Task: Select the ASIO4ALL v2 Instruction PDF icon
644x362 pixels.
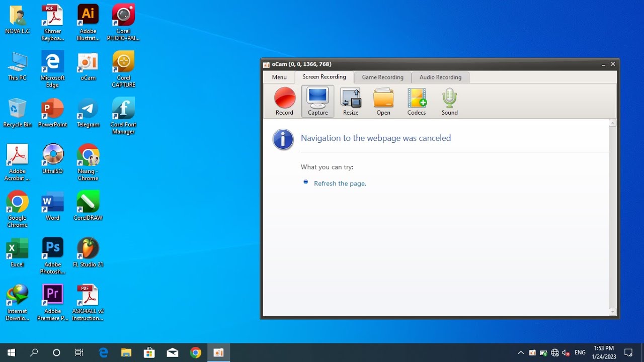Action: (88, 303)
